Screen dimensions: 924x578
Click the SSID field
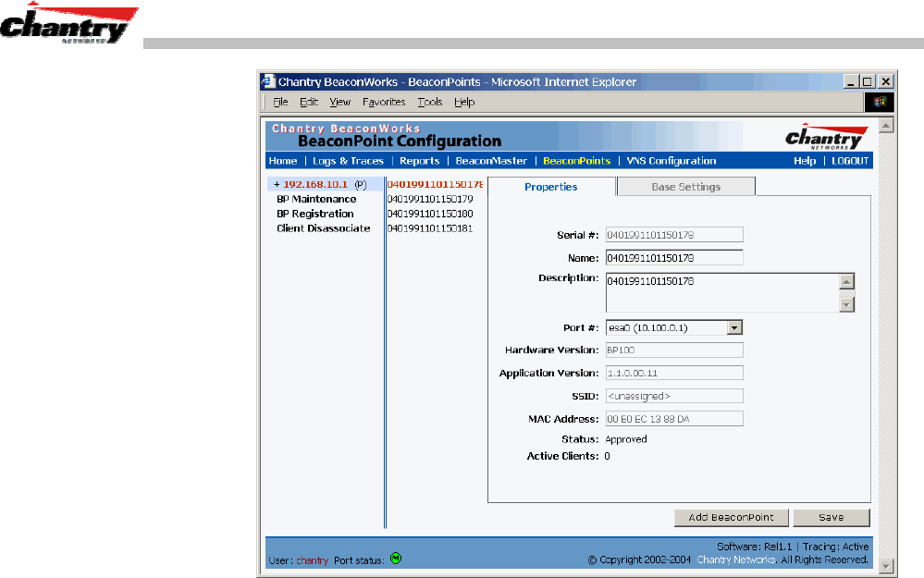click(674, 396)
